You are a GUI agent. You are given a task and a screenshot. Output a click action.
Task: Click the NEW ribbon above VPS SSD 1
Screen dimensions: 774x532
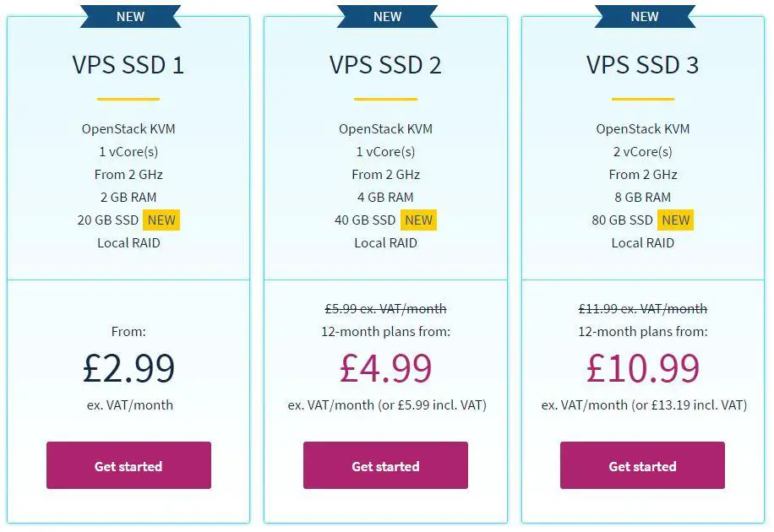[130, 16]
